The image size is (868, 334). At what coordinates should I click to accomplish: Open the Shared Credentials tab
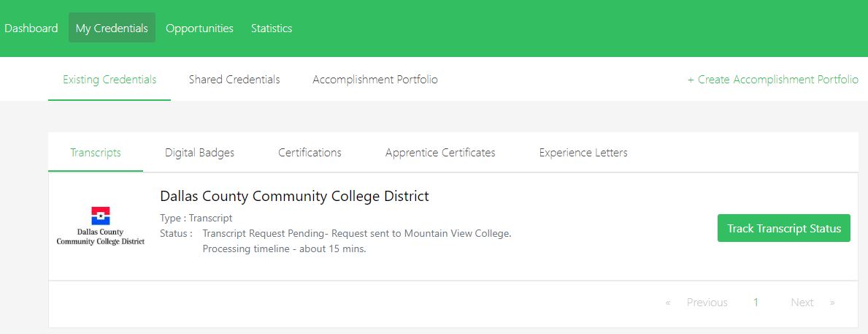pyautogui.click(x=234, y=80)
